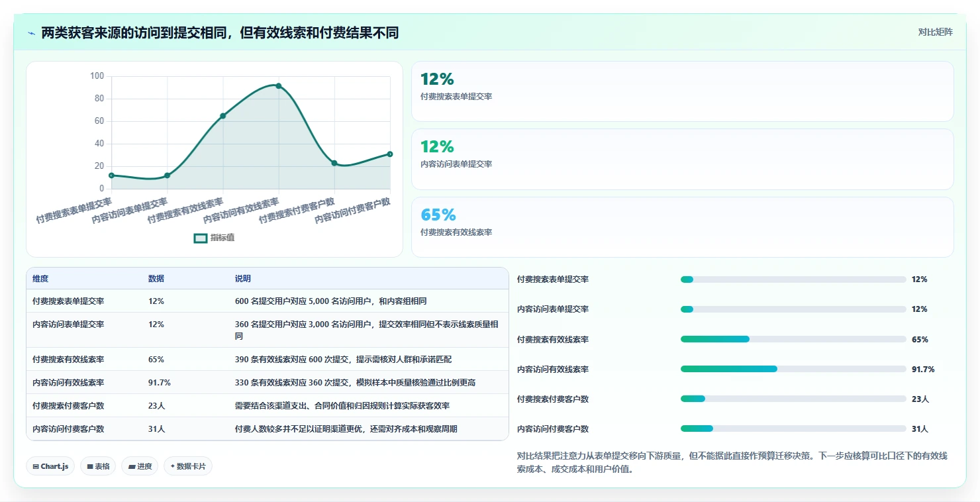Click the 说明 column header

[243, 279]
